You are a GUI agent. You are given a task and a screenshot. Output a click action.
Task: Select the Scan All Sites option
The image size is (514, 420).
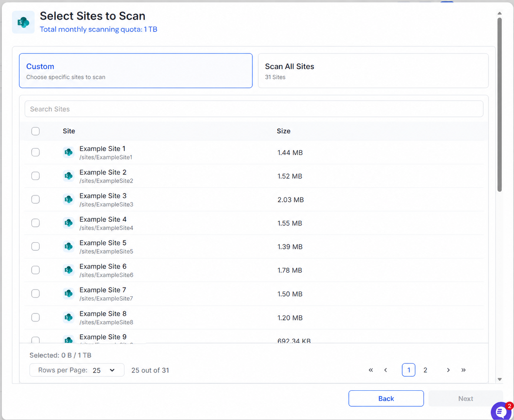click(x=373, y=71)
